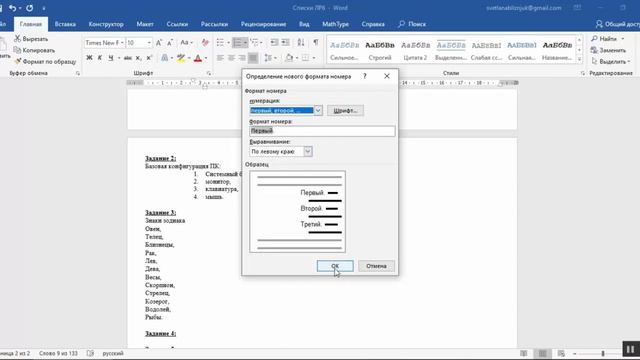640x360 pixels.
Task: Click Общий доступ share button
Action: [x=618, y=24]
